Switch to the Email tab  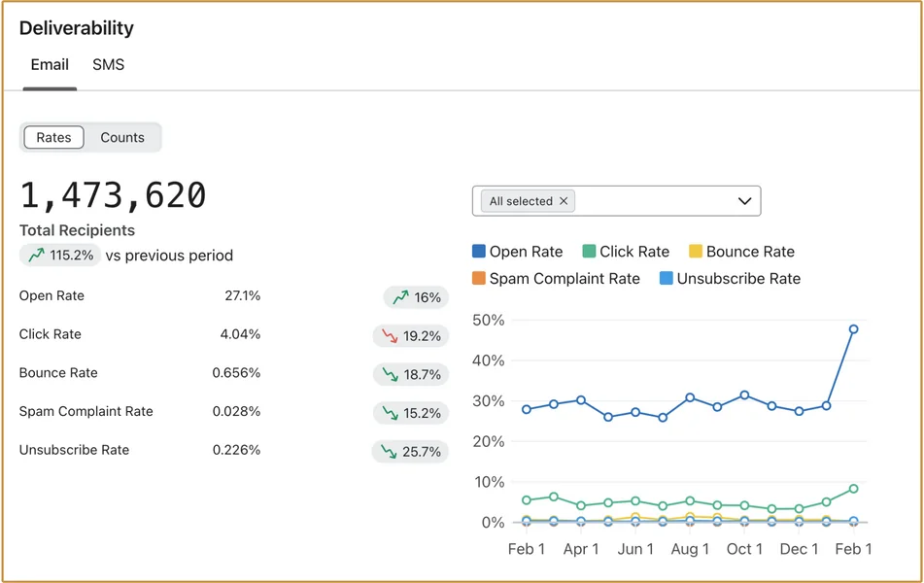tap(50, 65)
